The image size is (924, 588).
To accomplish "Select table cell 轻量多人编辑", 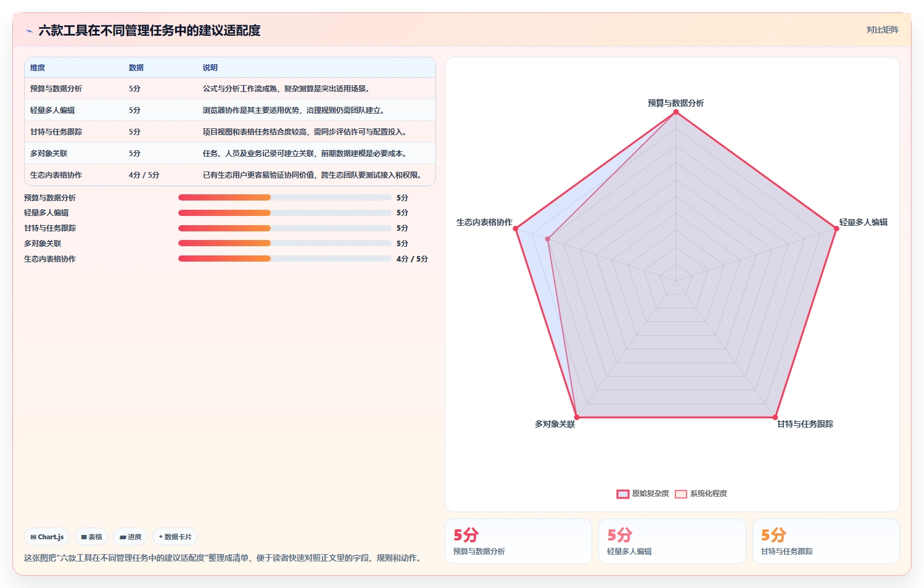I will tap(52, 110).
